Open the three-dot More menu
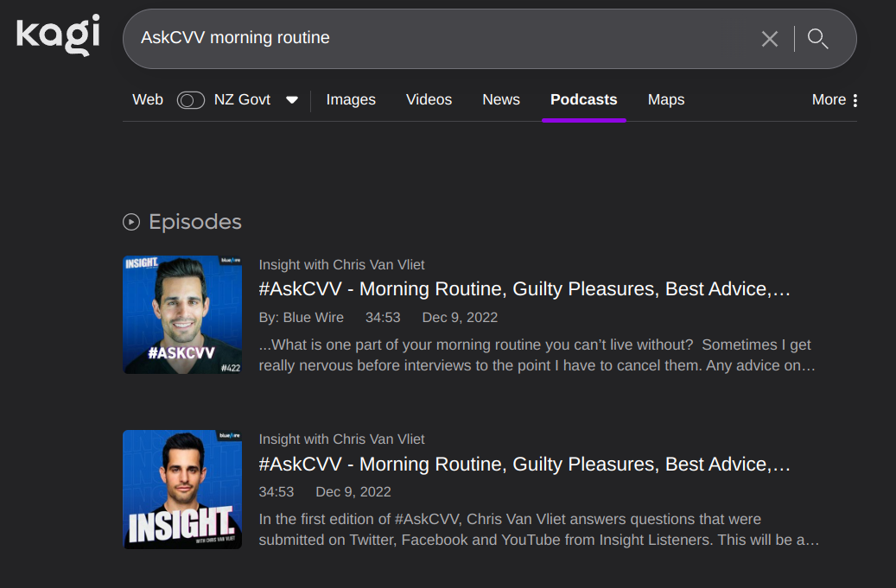Image resolution: width=896 pixels, height=588 pixels. click(x=836, y=100)
